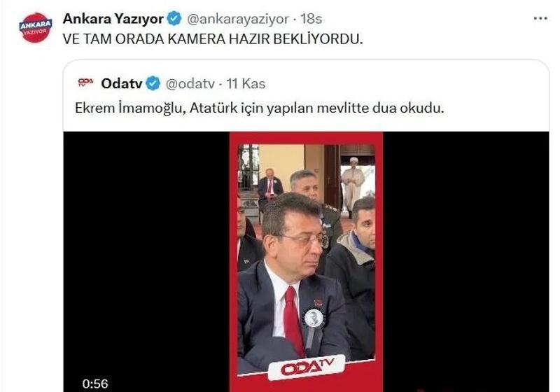Open Ankara Yazıyor display name

(113, 19)
